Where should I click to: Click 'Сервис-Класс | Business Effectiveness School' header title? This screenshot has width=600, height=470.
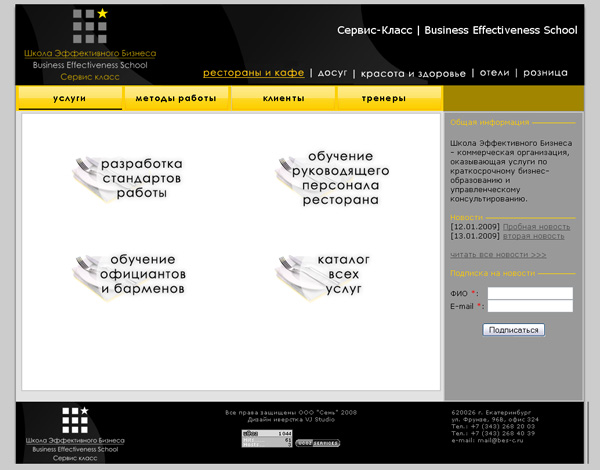[x=457, y=30]
